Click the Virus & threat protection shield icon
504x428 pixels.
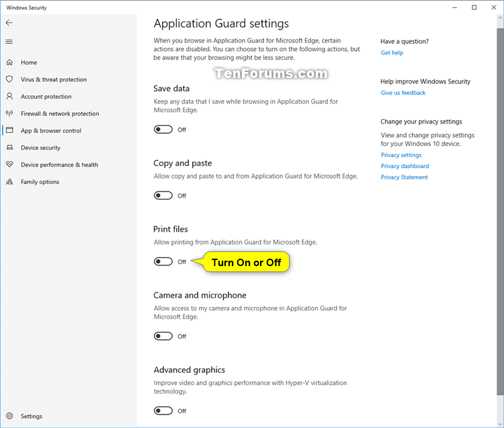tap(9, 79)
